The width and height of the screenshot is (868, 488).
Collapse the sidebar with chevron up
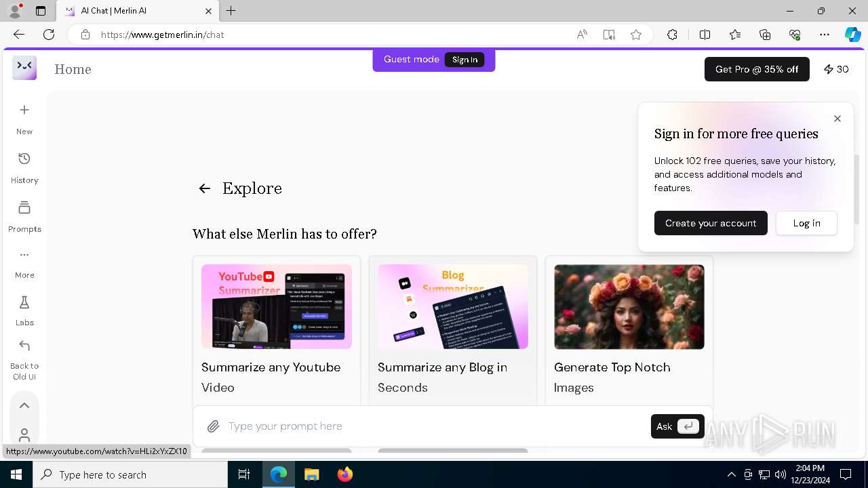click(x=24, y=405)
